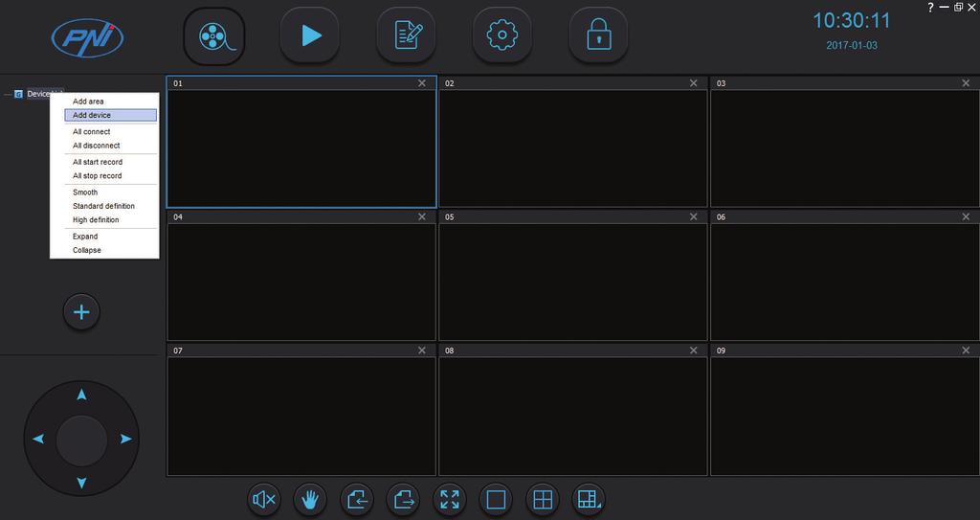980x520 pixels.
Task: Go to previous page of channels
Action: pyautogui.click(x=357, y=499)
